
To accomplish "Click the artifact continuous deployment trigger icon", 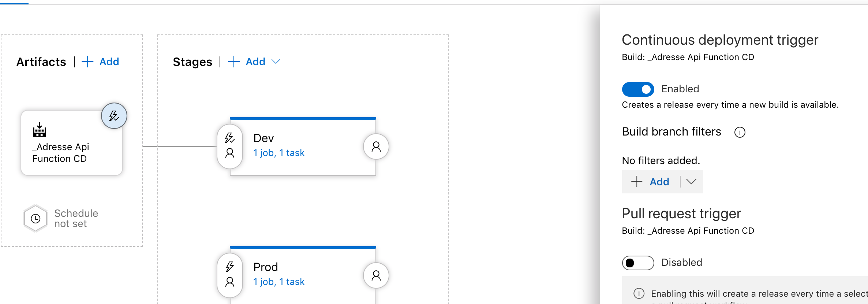I will (x=114, y=116).
